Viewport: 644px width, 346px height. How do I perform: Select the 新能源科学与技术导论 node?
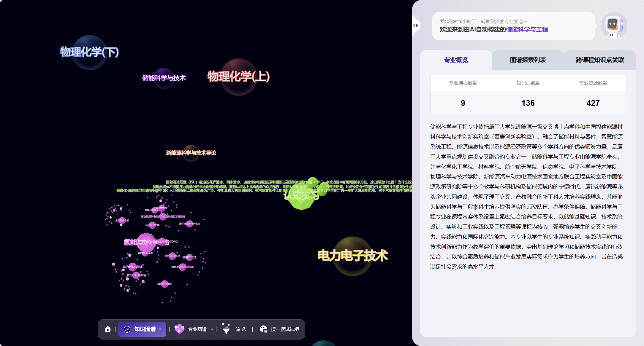coord(191,153)
